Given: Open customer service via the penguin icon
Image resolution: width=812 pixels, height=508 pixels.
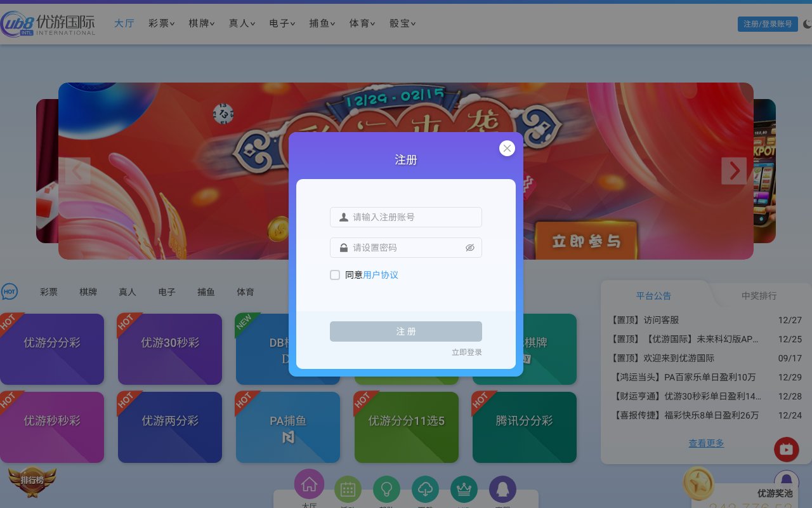Looking at the screenshot, I should [x=502, y=489].
